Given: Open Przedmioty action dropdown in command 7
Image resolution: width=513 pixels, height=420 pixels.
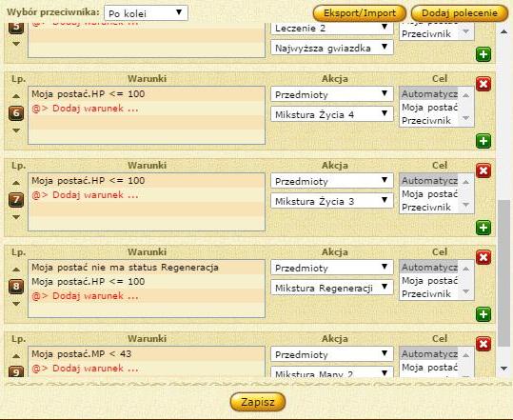Looking at the screenshot, I should click(332, 181).
